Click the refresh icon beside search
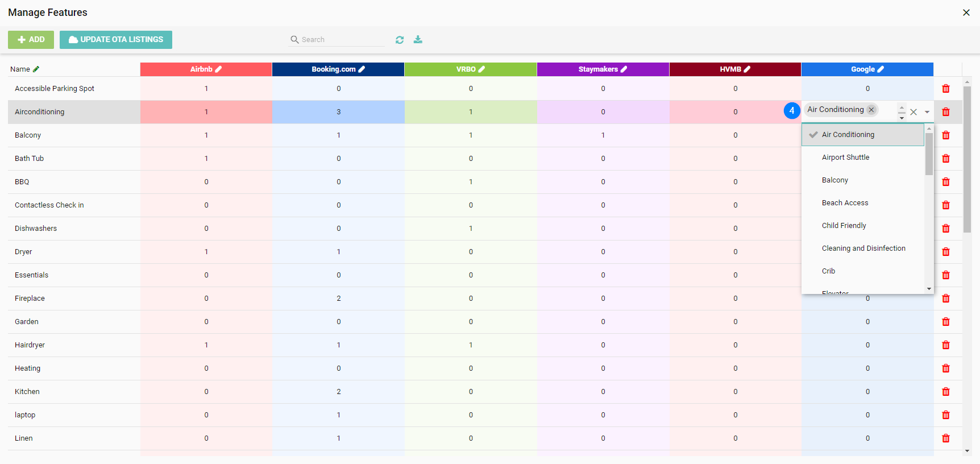The height and width of the screenshot is (464, 980). pos(400,40)
